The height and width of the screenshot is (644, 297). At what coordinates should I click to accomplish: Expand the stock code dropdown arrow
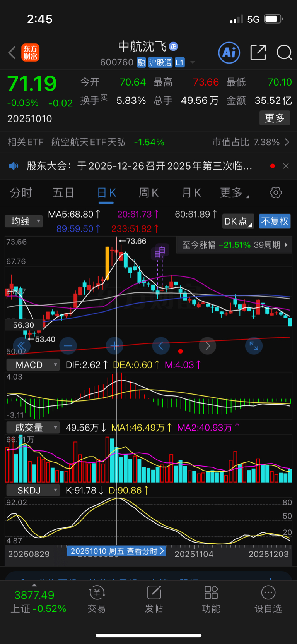coord(193,62)
